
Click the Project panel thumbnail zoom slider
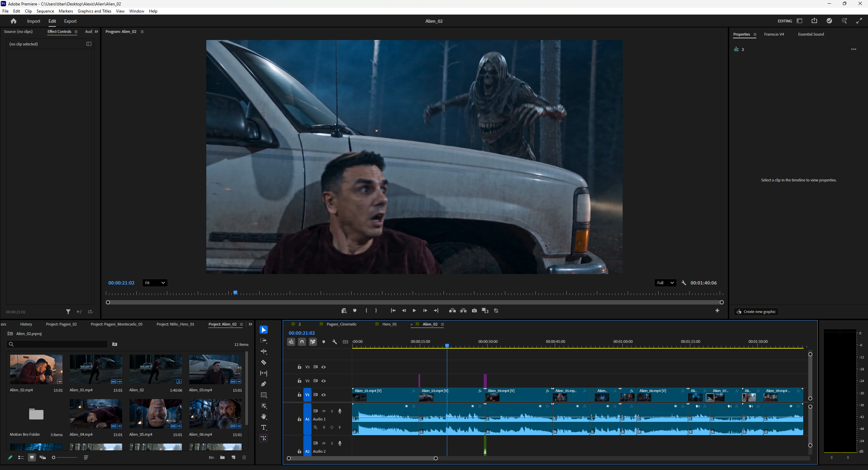pyautogui.click(x=65, y=457)
